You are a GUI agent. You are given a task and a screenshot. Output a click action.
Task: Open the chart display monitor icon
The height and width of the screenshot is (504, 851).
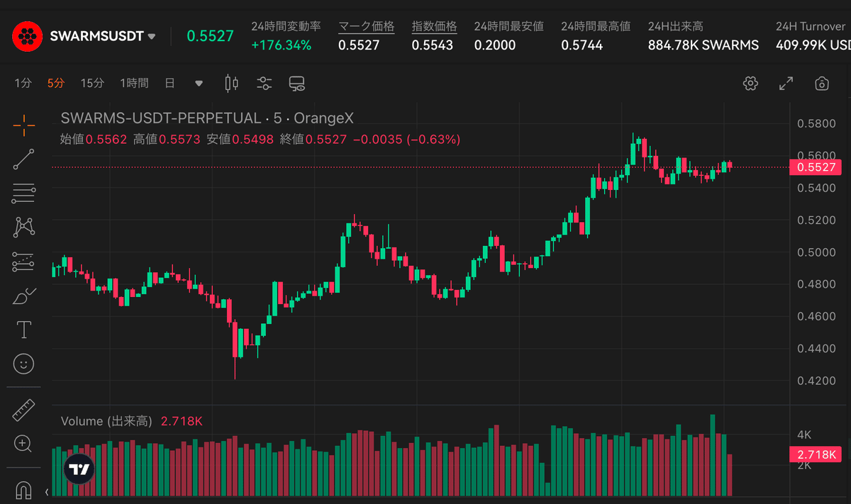point(297,84)
